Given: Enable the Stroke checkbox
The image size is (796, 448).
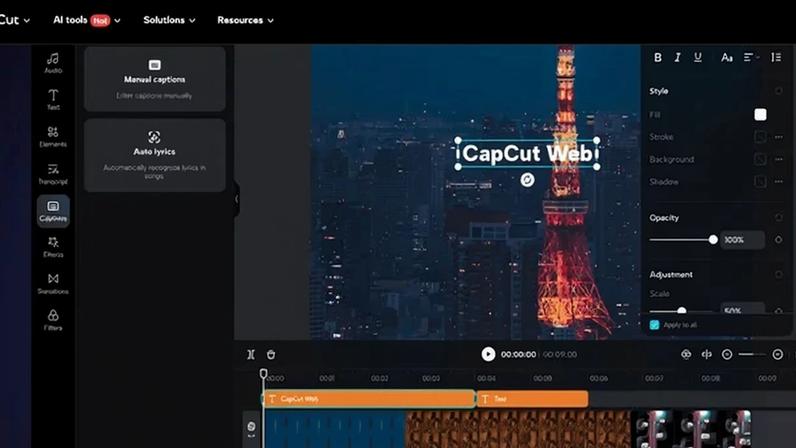Looking at the screenshot, I should coord(760,137).
